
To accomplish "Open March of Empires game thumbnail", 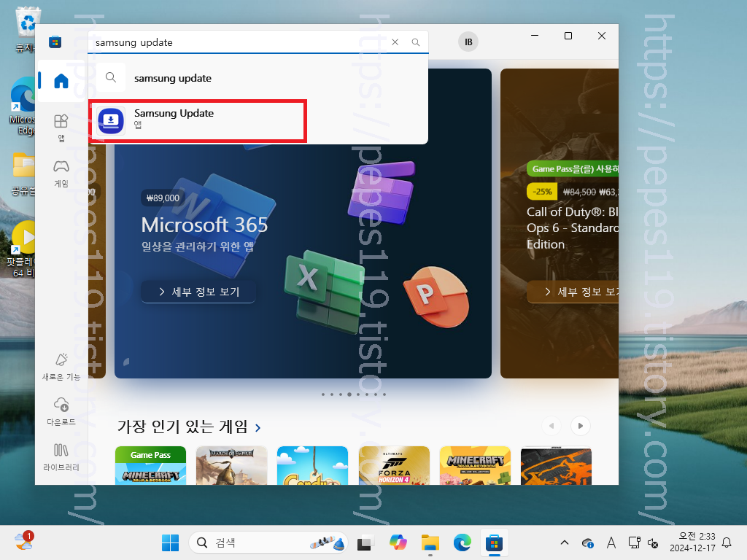I will (231, 465).
